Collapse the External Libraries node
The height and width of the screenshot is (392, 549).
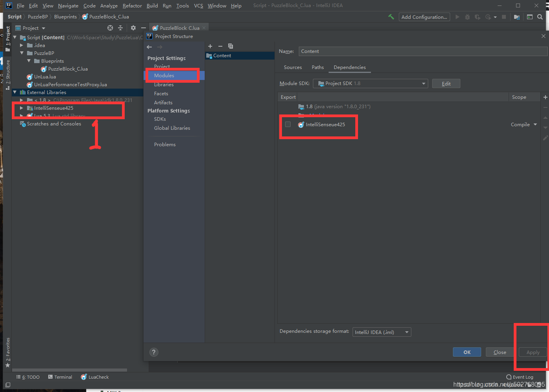click(x=15, y=92)
